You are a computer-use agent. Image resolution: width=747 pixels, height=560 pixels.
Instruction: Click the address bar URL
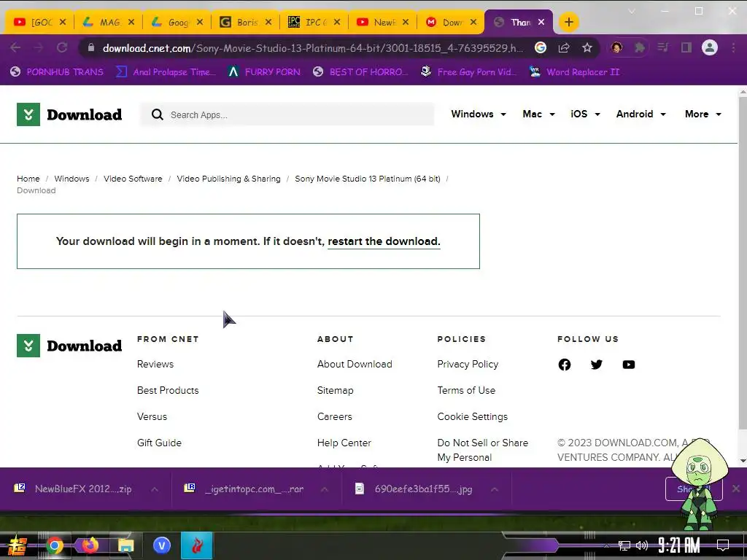click(x=312, y=48)
